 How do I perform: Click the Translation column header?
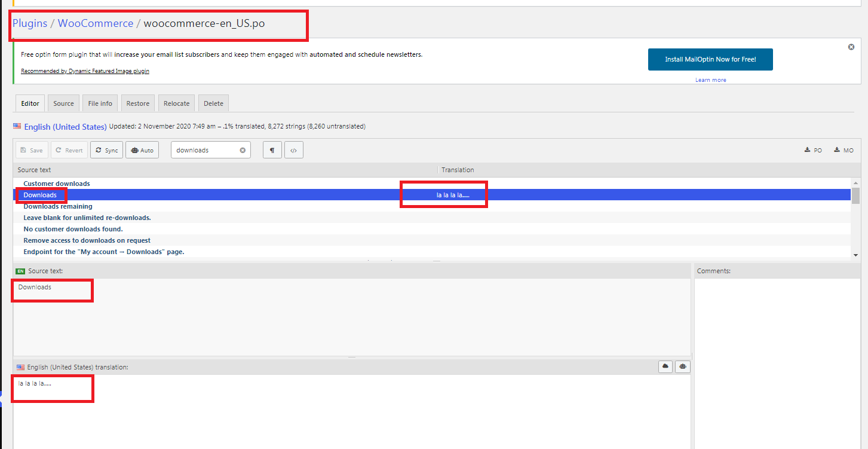point(458,170)
